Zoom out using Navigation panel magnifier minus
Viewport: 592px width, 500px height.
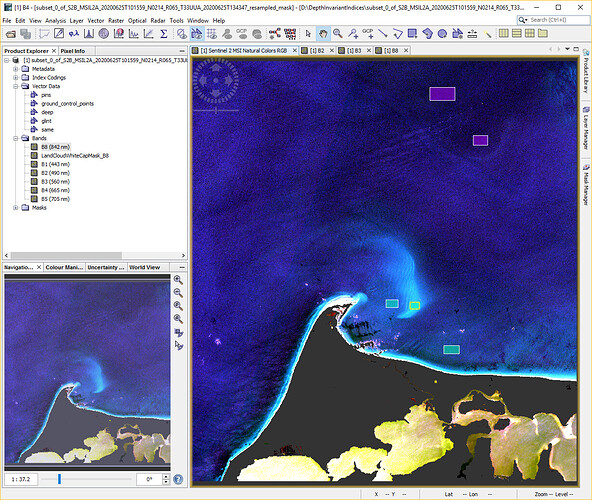(x=178, y=293)
